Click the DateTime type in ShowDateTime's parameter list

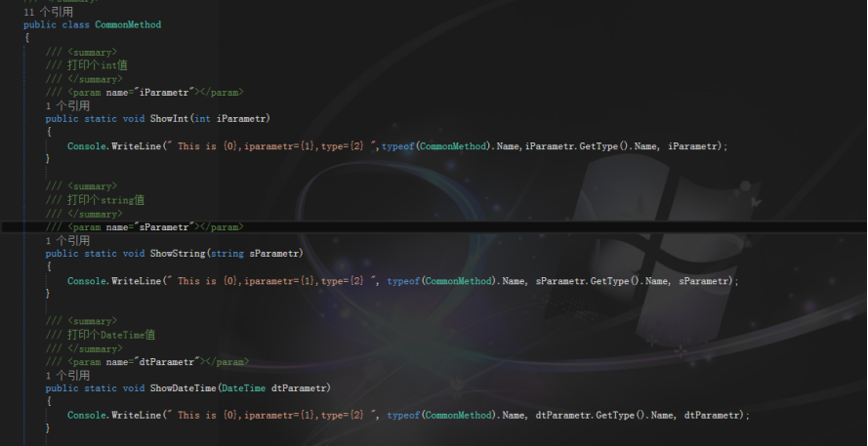243,387
